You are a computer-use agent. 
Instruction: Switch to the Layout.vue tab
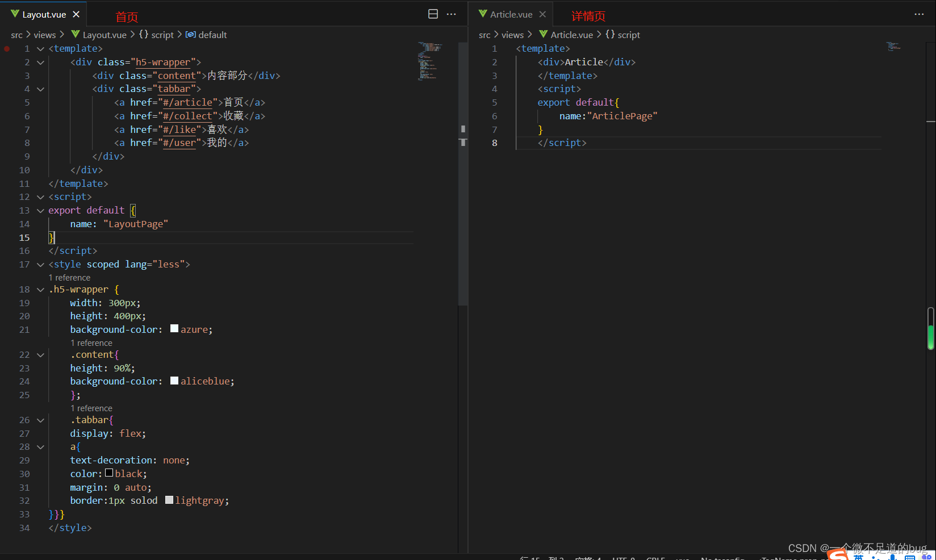pyautogui.click(x=44, y=14)
